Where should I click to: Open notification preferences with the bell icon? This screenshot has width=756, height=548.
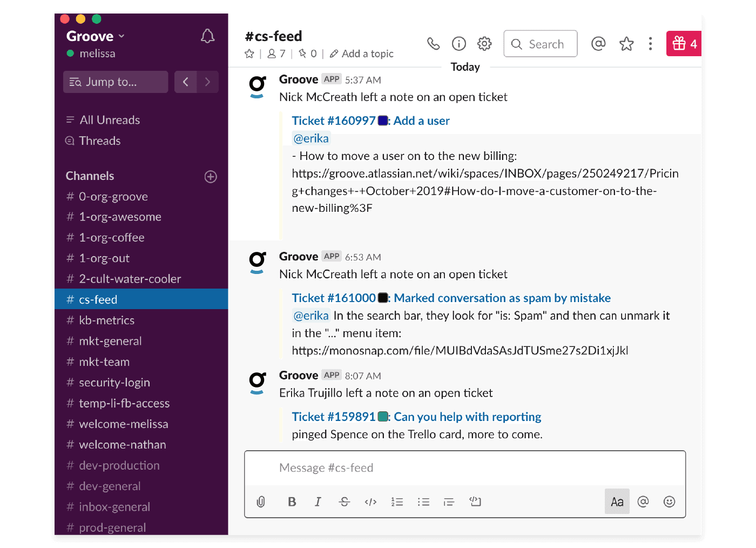207,36
